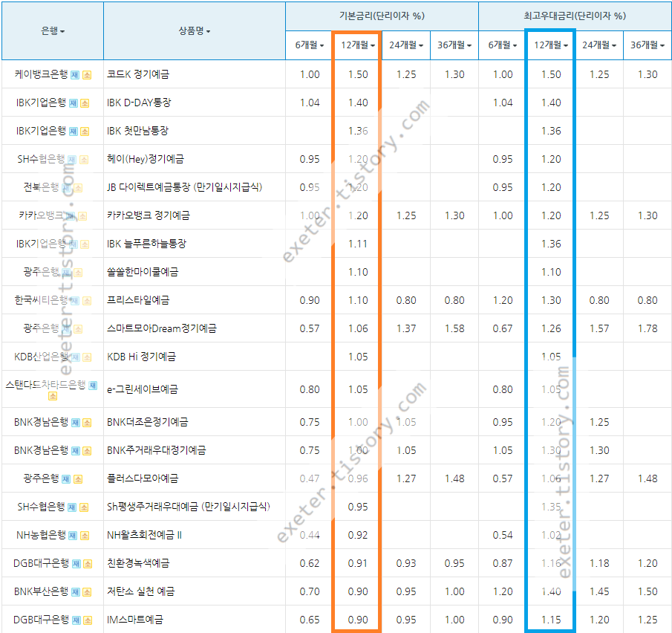Sort by 최고우대금리 12개월 column
672x633 pixels.
pos(551,45)
